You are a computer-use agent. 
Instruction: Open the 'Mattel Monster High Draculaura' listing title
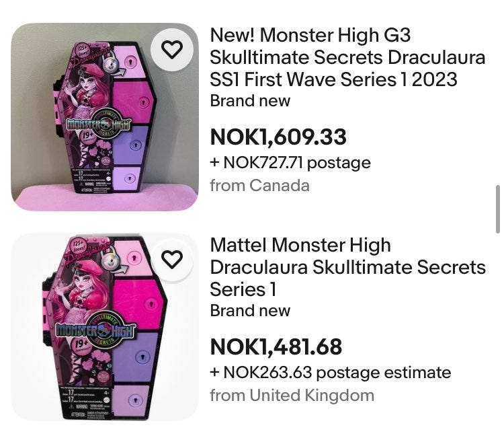coord(347,267)
